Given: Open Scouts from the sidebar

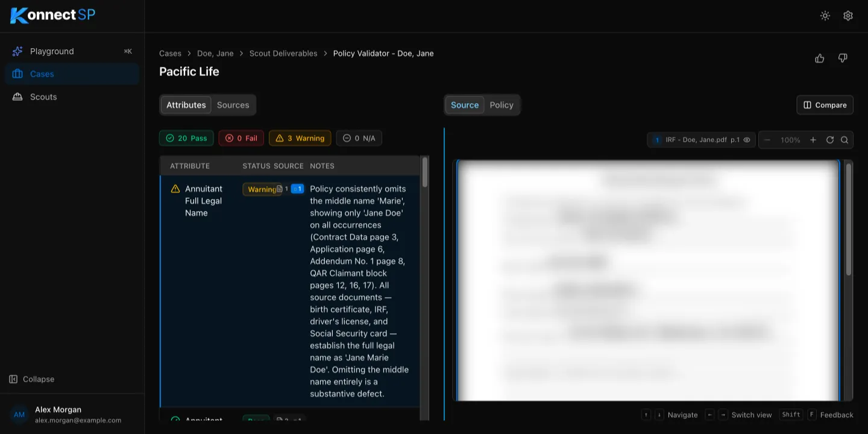Looking at the screenshot, I should tap(72, 97).
